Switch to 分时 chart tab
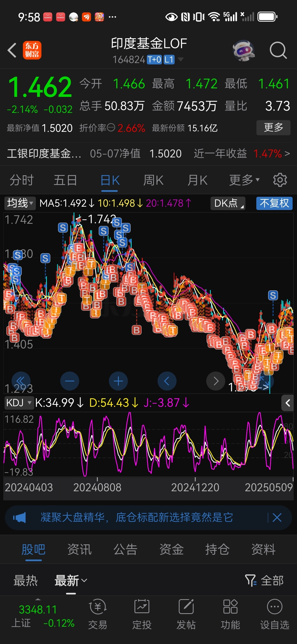Viewport: 297px width, 644px height. [x=22, y=180]
